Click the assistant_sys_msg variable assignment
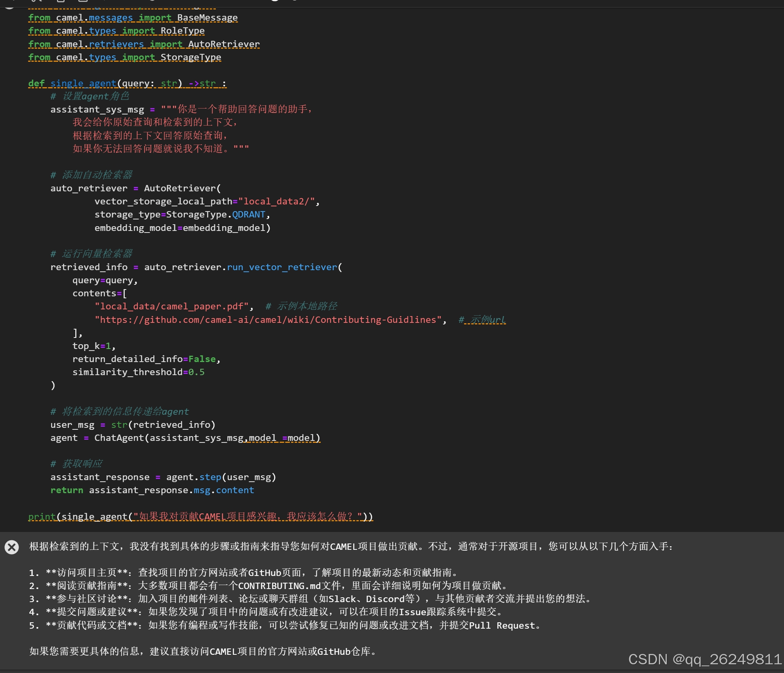The image size is (784, 673). (97, 109)
